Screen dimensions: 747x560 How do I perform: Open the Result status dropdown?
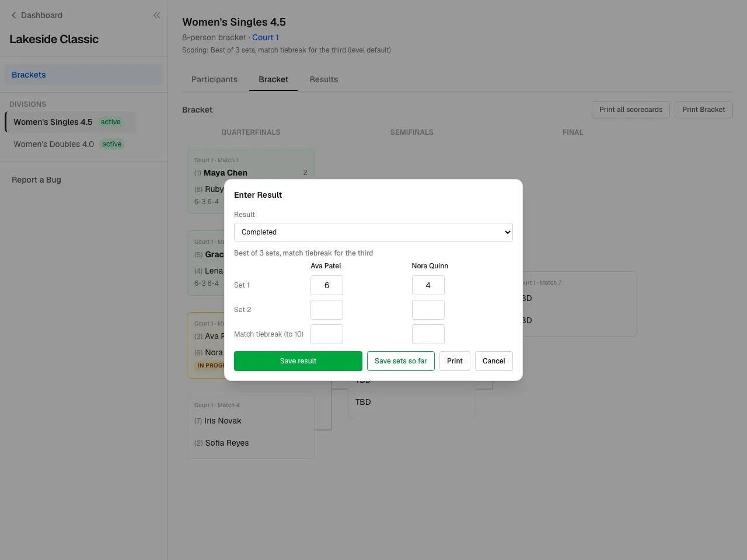[x=373, y=232]
